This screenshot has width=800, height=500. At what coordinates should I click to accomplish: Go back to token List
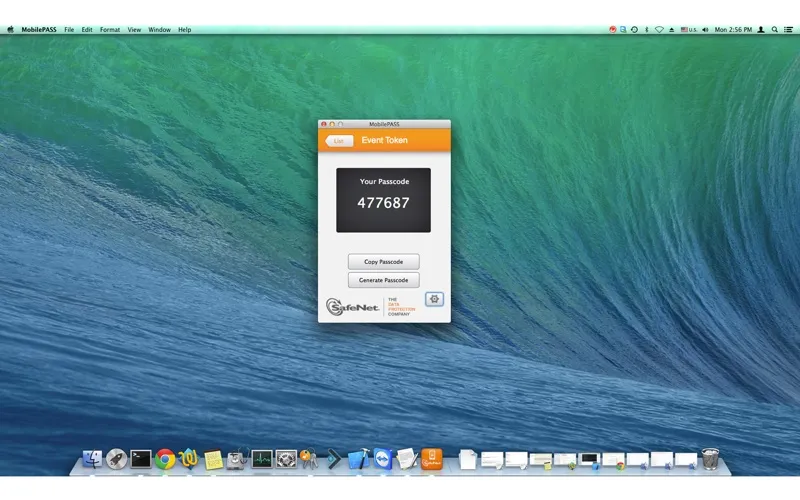click(339, 141)
